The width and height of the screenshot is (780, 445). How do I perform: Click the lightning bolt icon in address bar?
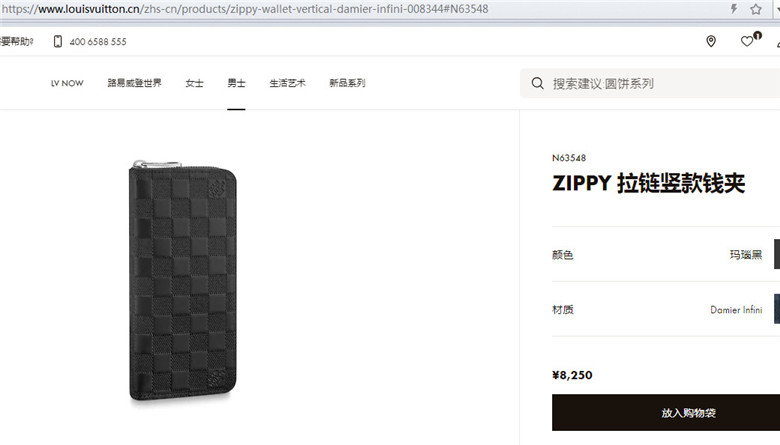tap(734, 8)
